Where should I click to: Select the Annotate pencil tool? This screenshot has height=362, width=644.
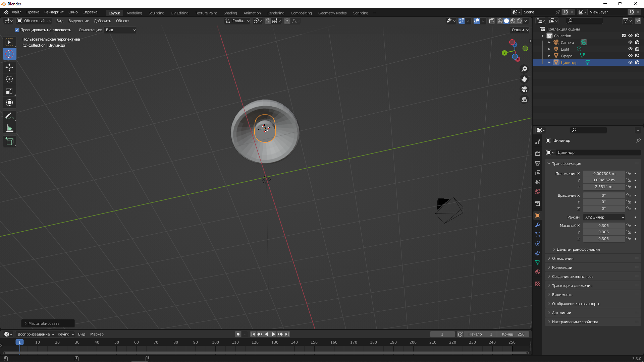(x=9, y=116)
